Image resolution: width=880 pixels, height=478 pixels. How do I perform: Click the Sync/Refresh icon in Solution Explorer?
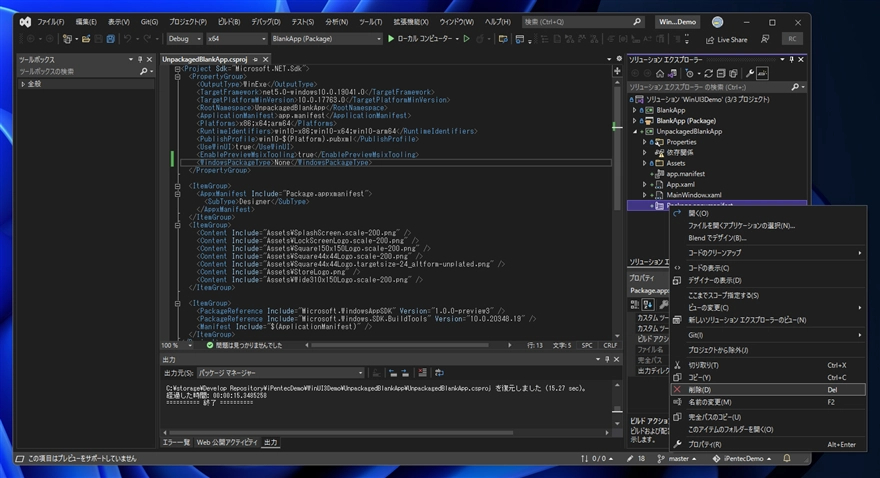[708, 73]
